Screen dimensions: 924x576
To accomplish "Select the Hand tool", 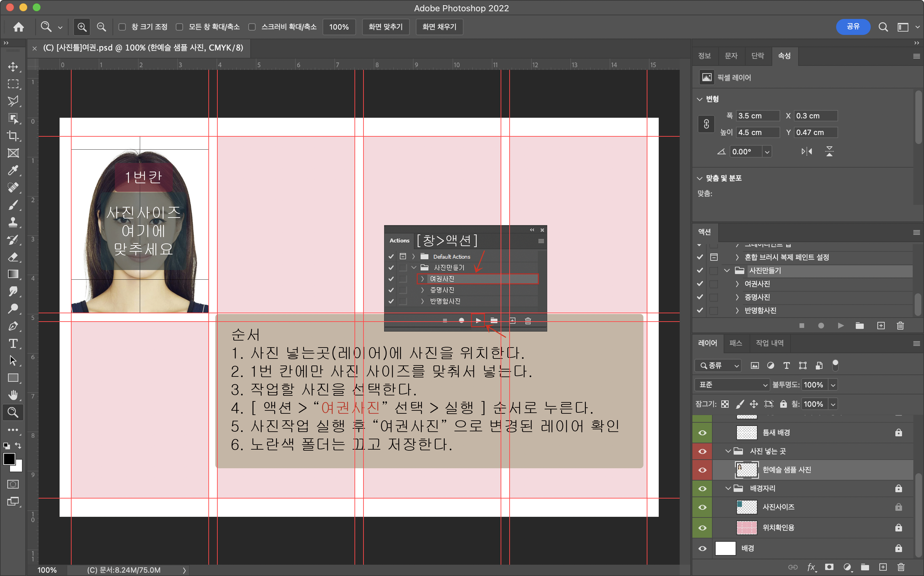I will tap(13, 395).
